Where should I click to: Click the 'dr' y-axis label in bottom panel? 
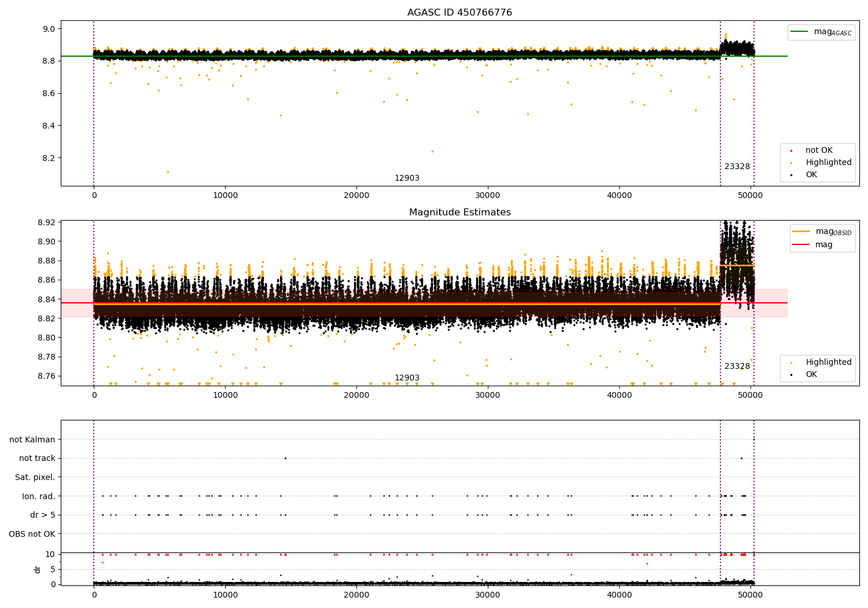coord(38,569)
